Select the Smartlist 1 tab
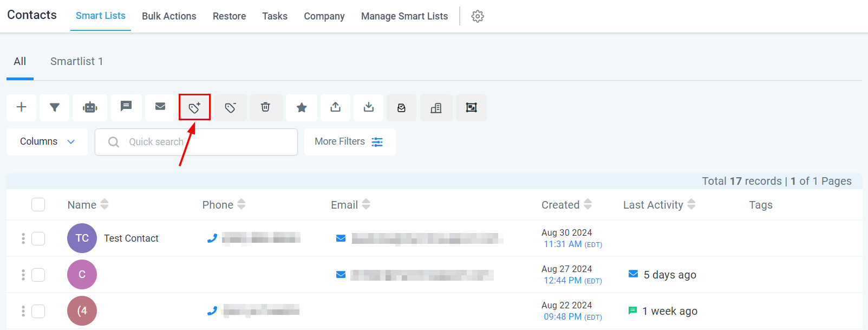 coord(76,61)
